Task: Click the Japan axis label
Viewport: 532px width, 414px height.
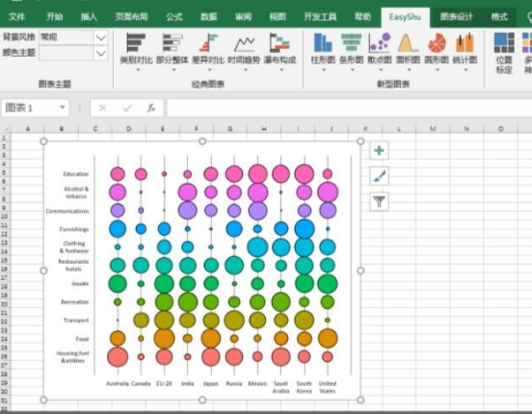Action: tap(211, 383)
